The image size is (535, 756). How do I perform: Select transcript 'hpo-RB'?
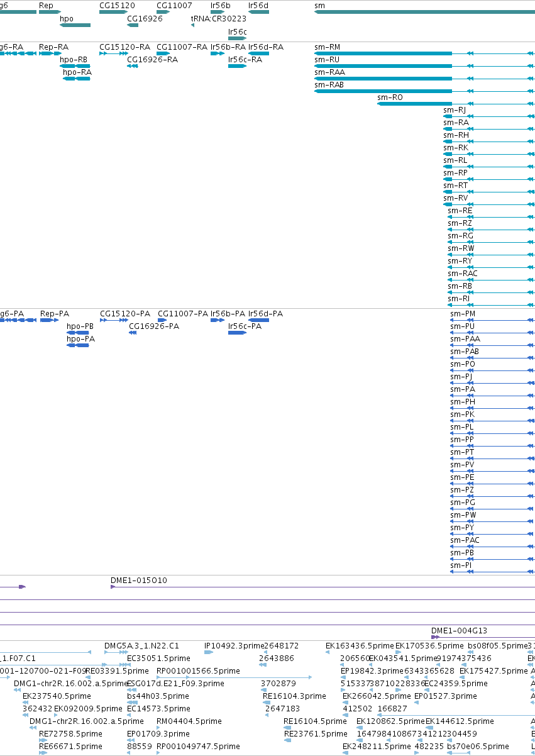tap(74, 60)
